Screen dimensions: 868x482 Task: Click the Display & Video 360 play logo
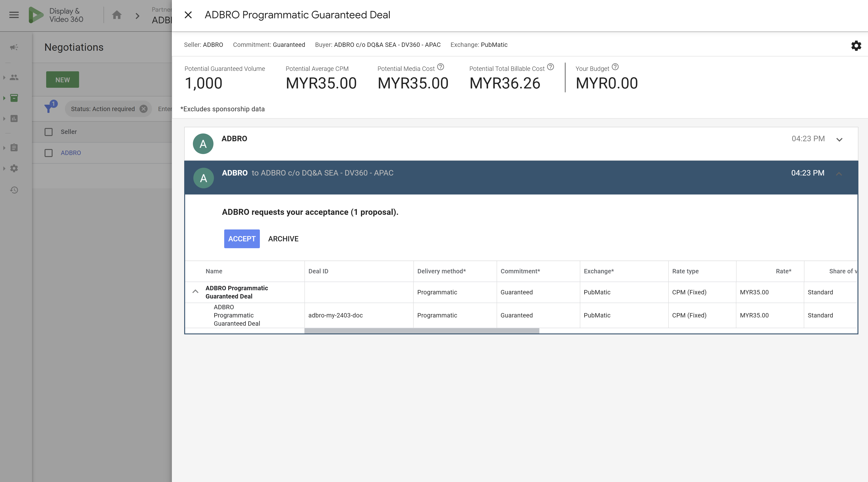click(36, 15)
